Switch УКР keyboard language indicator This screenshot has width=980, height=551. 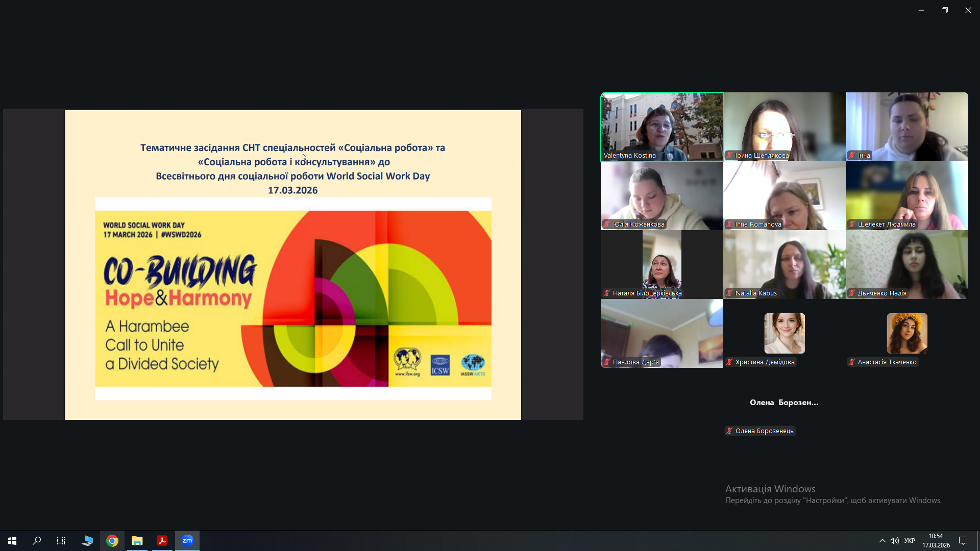point(910,540)
